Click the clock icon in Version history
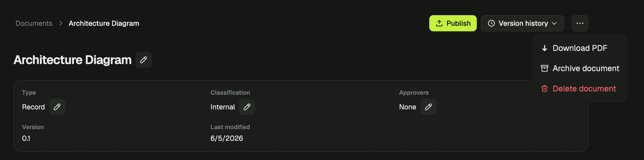The image size is (644, 160). point(491,23)
